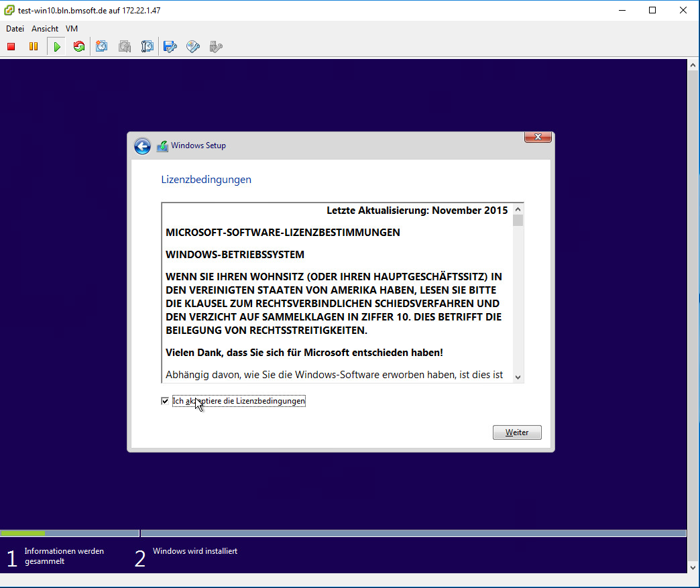Click the license text scrollbar thumb
700x588 pixels.
518,221
